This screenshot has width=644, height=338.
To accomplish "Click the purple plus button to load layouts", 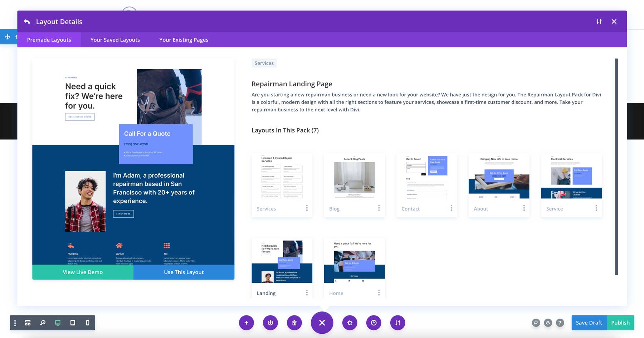I will coord(246,323).
